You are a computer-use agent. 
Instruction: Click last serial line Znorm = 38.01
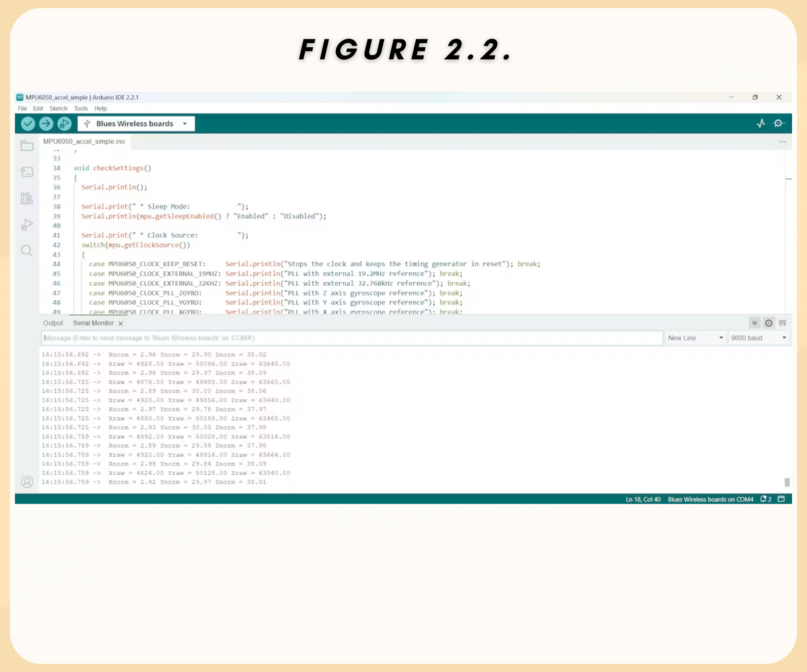point(154,482)
